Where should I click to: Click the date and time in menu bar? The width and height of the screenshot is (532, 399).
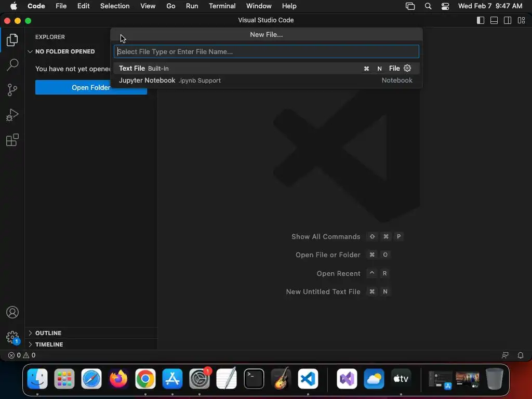pos(490,6)
